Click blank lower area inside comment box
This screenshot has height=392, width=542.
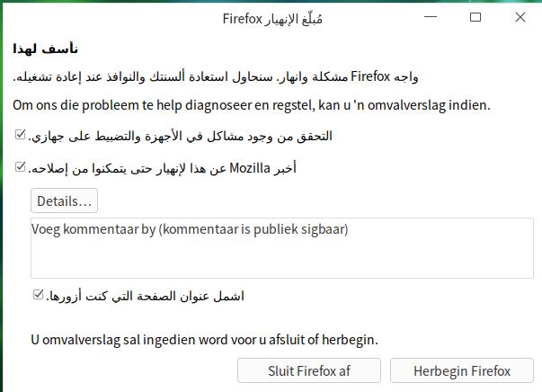click(282, 260)
